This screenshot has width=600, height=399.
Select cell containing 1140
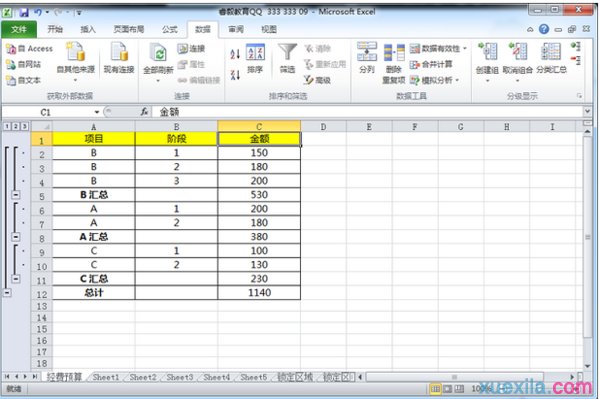click(259, 293)
